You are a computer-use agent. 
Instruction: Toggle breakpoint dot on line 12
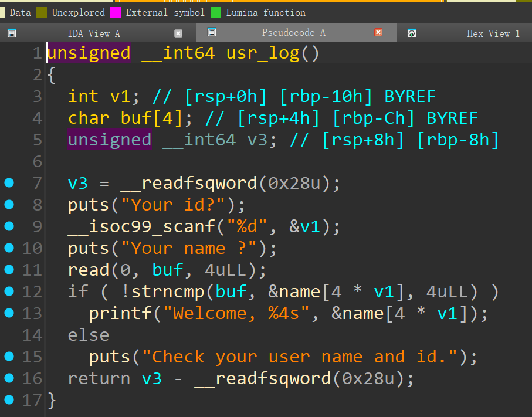pos(9,291)
